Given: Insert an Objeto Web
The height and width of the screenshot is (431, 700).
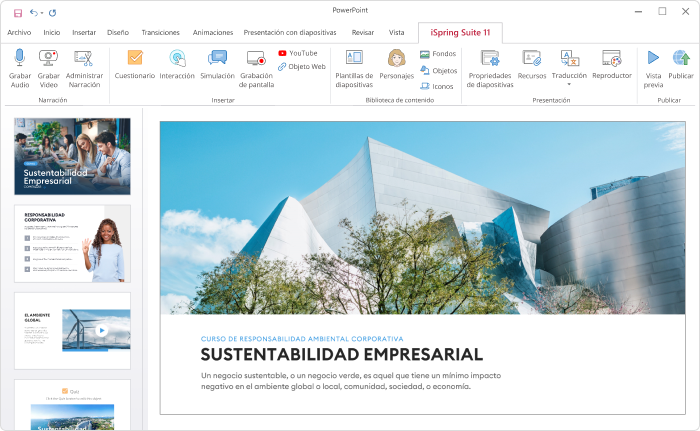Looking at the screenshot, I should pyautogui.click(x=302, y=67).
